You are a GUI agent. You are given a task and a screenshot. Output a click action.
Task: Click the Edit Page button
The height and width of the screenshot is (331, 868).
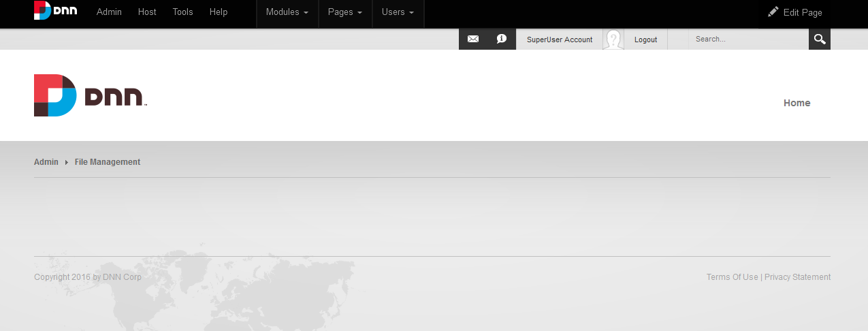pyautogui.click(x=794, y=12)
